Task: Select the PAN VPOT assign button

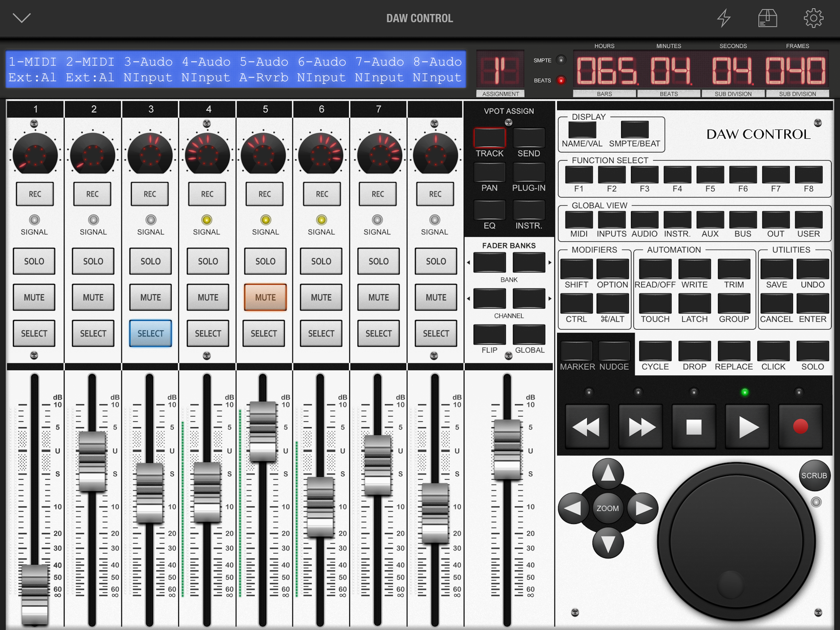Action: [x=489, y=173]
